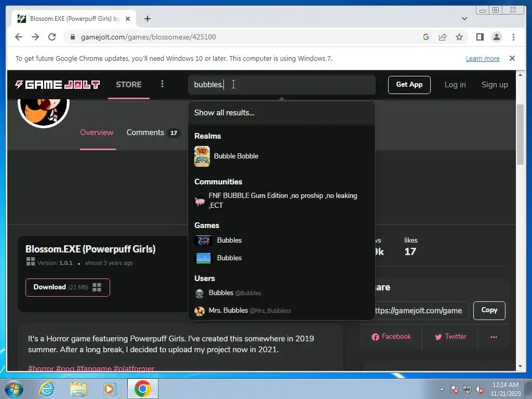View site security lock info
532x399 pixels.
(72, 37)
